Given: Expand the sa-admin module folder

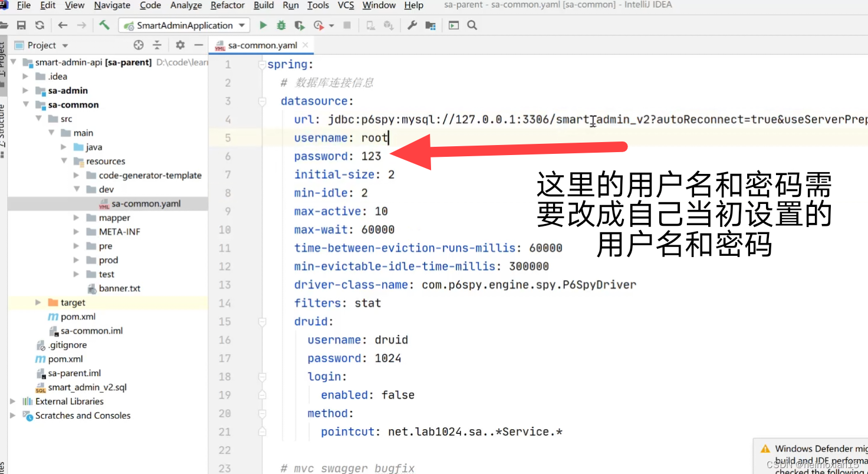Looking at the screenshot, I should point(25,91).
